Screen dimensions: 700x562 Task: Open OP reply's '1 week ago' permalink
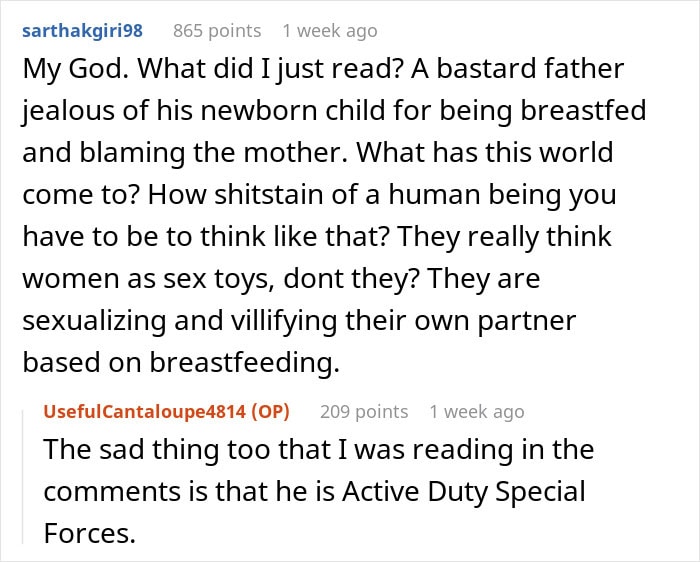pos(477,412)
